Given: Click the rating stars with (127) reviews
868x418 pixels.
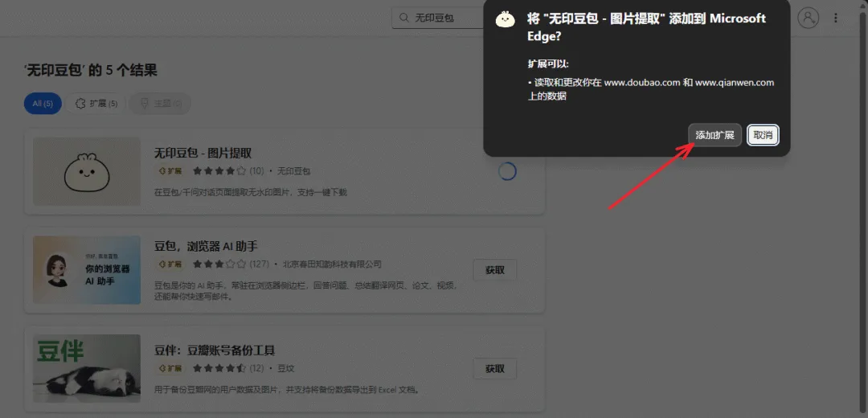Looking at the screenshot, I should tap(219, 264).
